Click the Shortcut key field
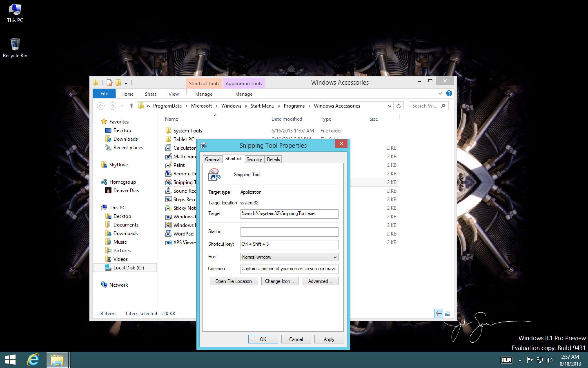The width and height of the screenshot is (588, 368). (x=289, y=244)
